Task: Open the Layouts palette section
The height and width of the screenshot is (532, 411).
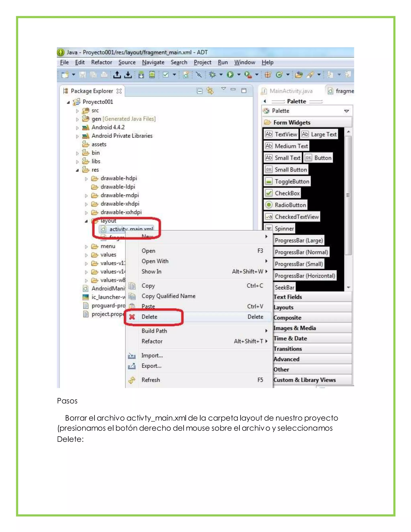Action: click(x=312, y=307)
